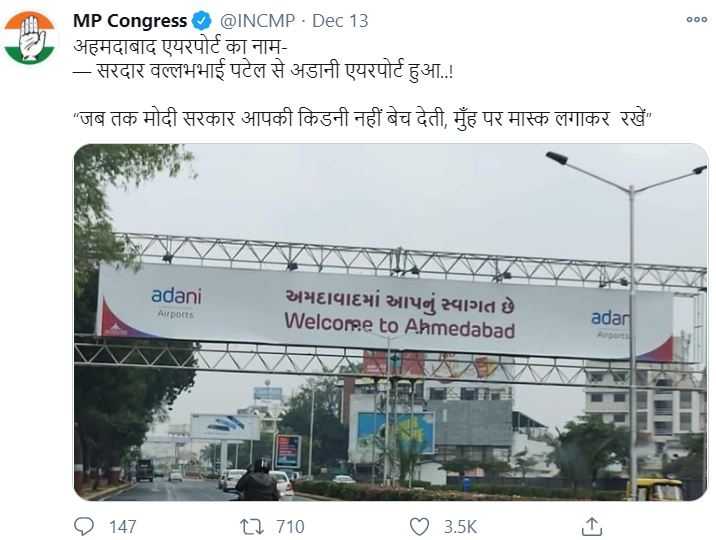
Task: Open the three-dot more options menu
Action: [696, 20]
